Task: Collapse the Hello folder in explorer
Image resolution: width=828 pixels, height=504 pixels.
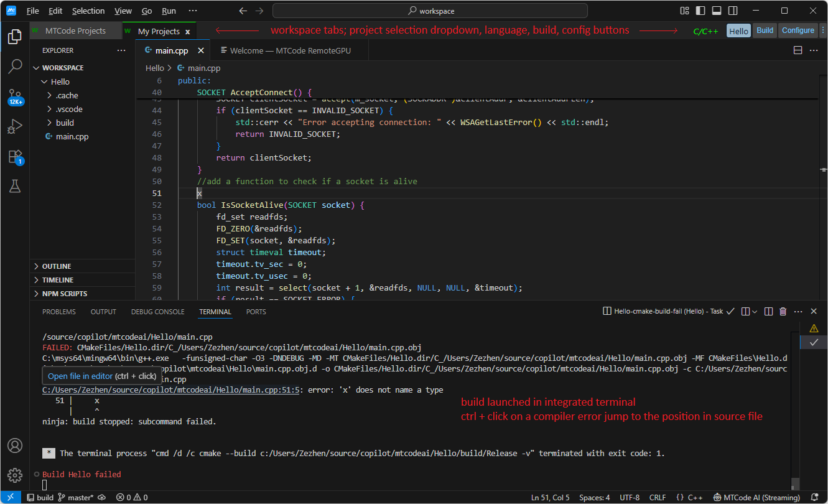Action: coord(82,82)
